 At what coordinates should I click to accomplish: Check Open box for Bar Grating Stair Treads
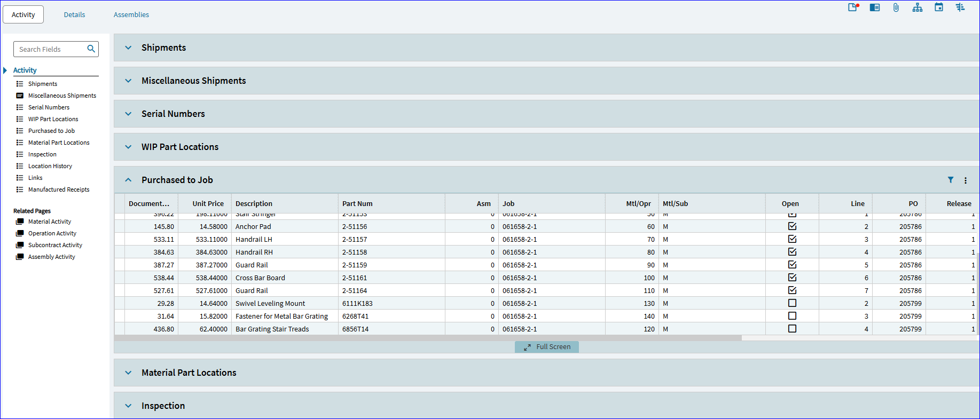point(792,329)
